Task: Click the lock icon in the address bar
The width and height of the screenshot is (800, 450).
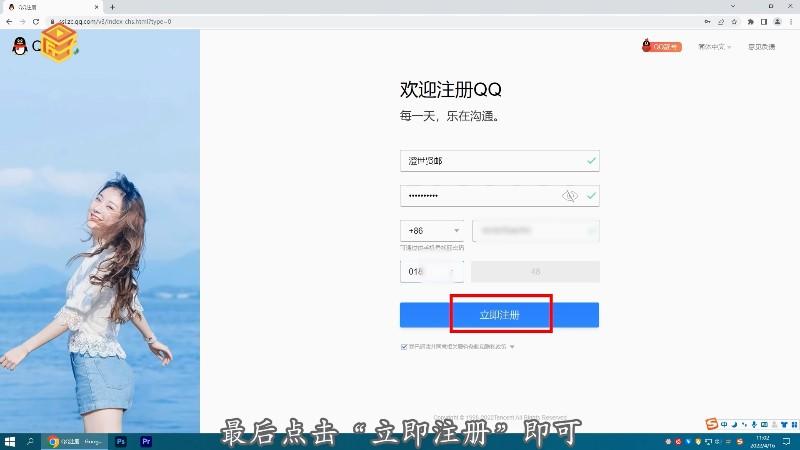Action: click(52, 22)
